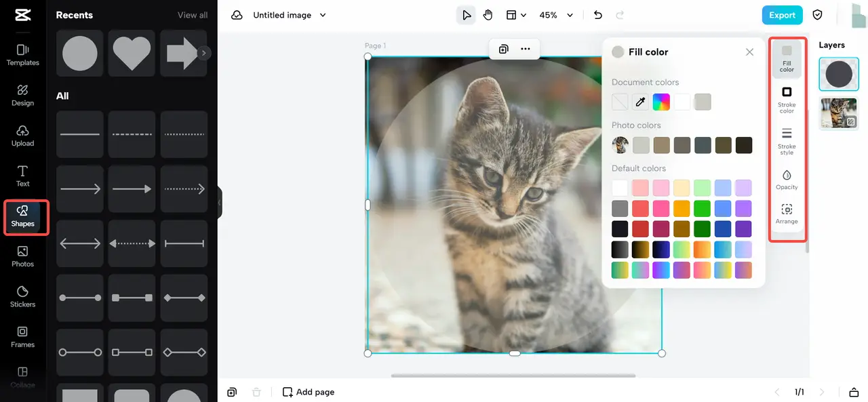Open the canvas layout dropdown
The height and width of the screenshot is (402, 868).
pos(516,15)
